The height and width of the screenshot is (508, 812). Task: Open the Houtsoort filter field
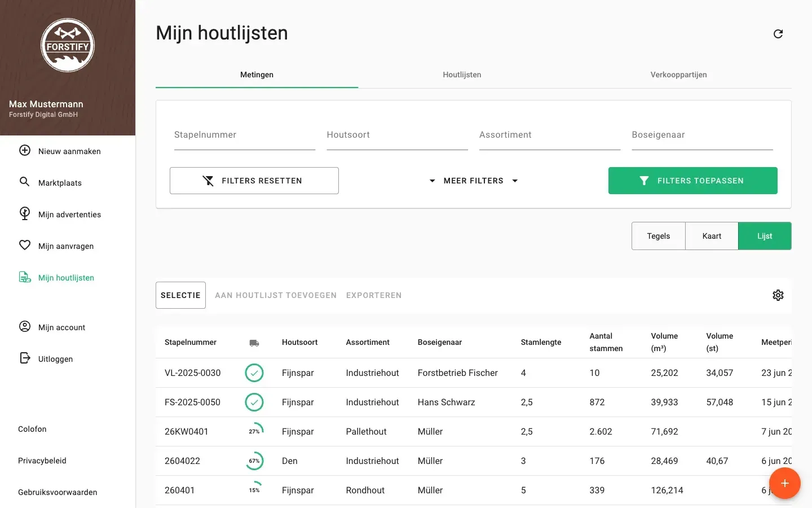pyautogui.click(x=397, y=135)
